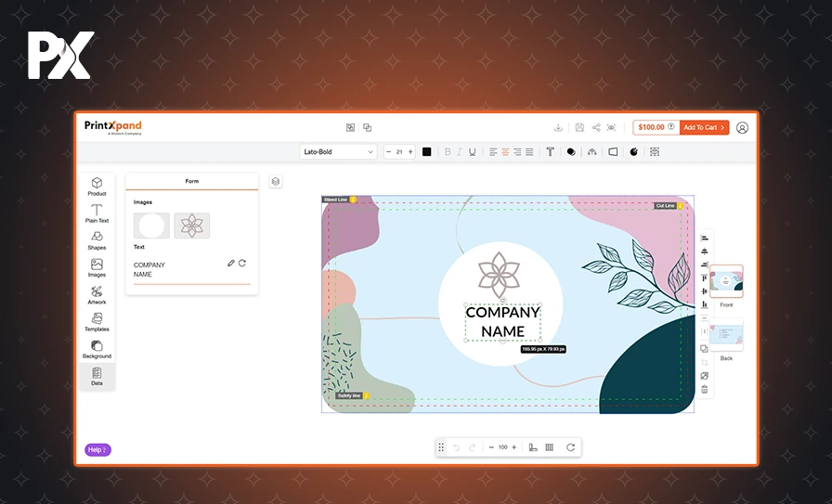Click the layers icon beside Form panel

(276, 181)
